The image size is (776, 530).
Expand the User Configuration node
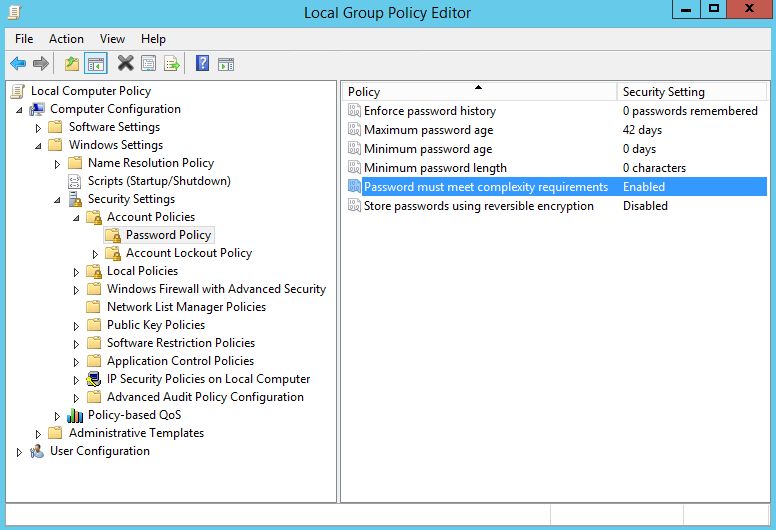click(x=19, y=452)
